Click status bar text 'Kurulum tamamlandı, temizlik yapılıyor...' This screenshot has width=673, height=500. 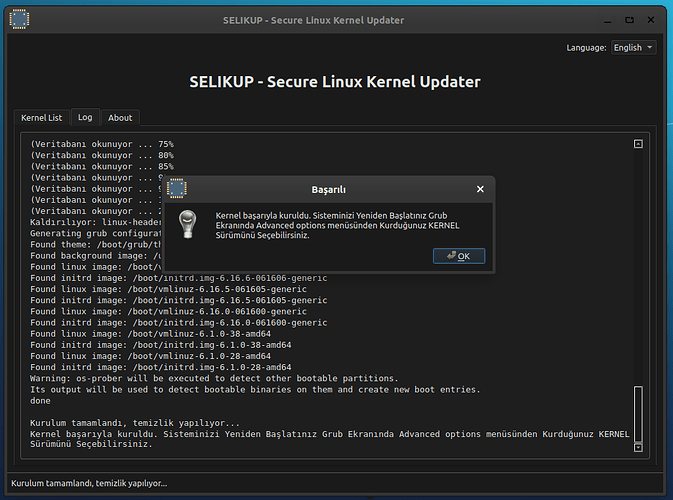click(x=89, y=483)
